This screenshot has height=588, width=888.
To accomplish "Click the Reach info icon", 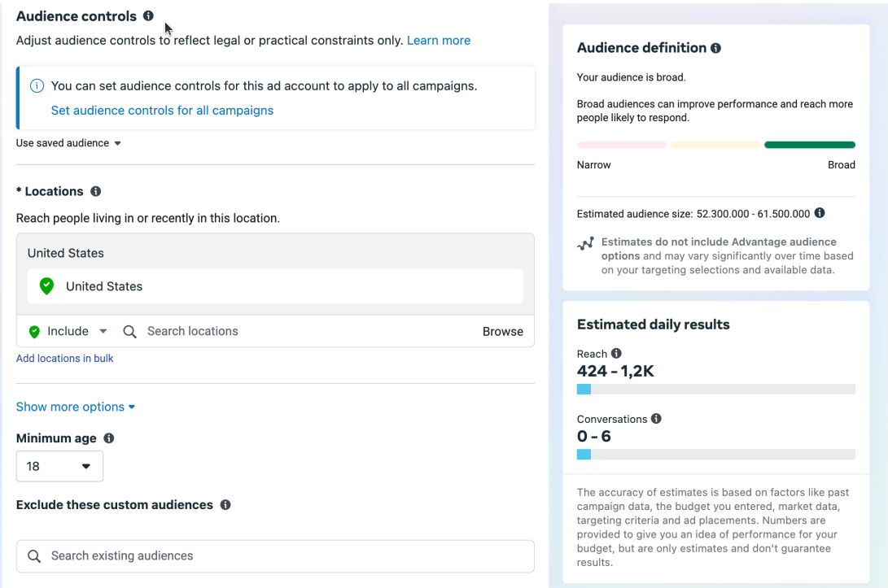I will [616, 354].
